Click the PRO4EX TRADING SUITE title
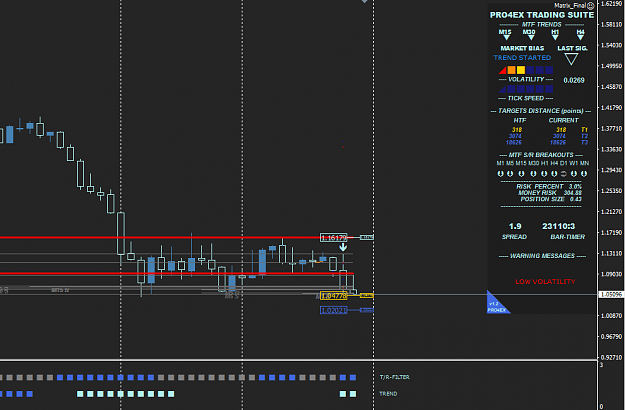The image size is (625, 410). pos(542,15)
